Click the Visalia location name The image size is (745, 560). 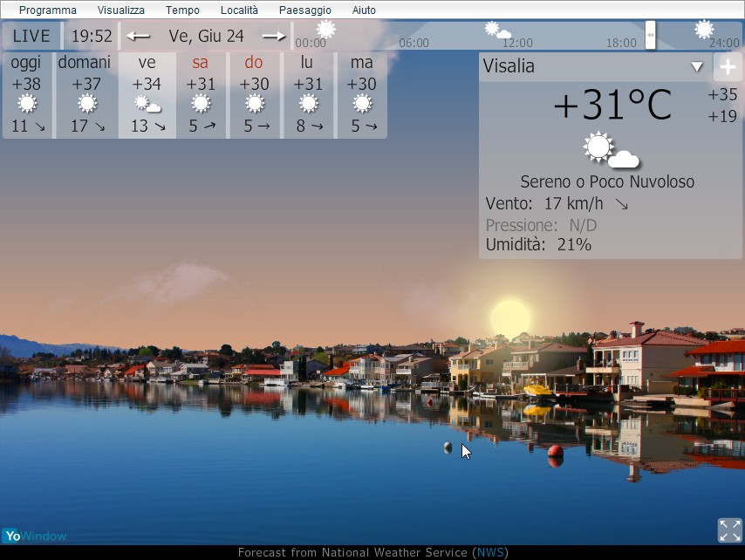[509, 66]
